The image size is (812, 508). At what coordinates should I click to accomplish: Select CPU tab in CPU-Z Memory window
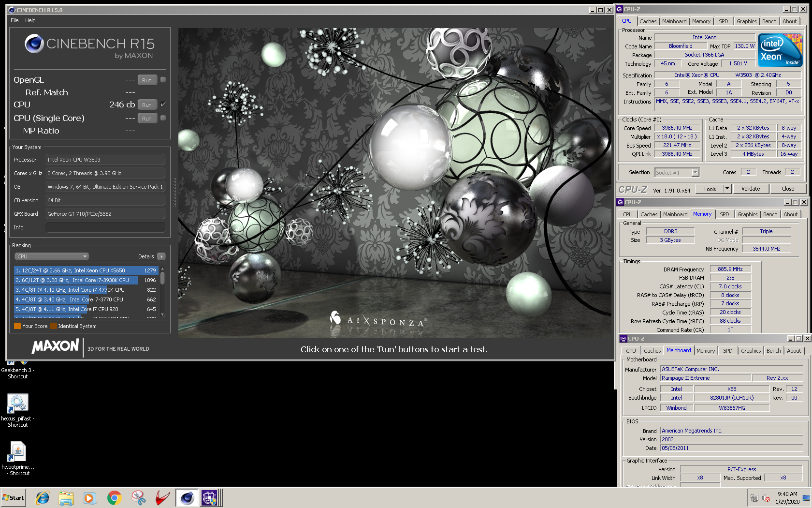pos(627,214)
